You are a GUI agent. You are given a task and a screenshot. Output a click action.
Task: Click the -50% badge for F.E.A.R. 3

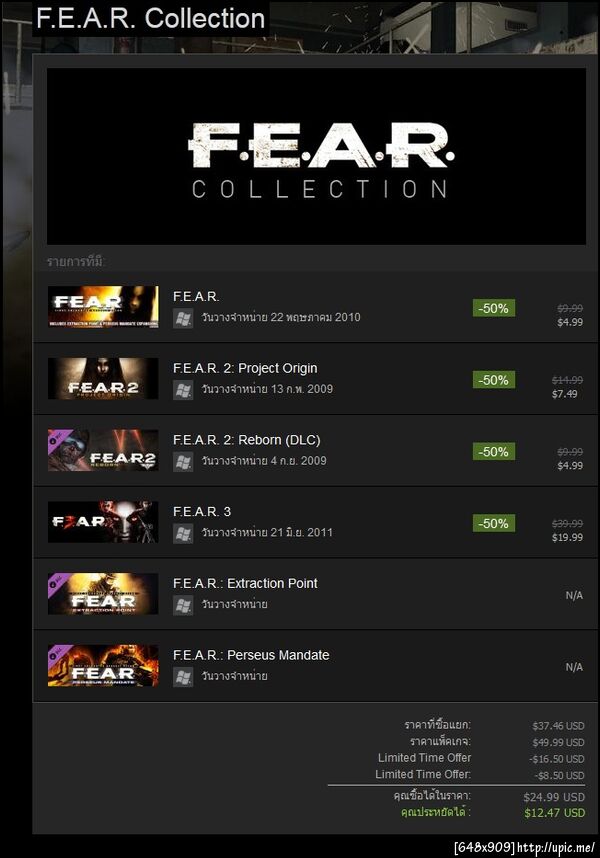tap(493, 523)
